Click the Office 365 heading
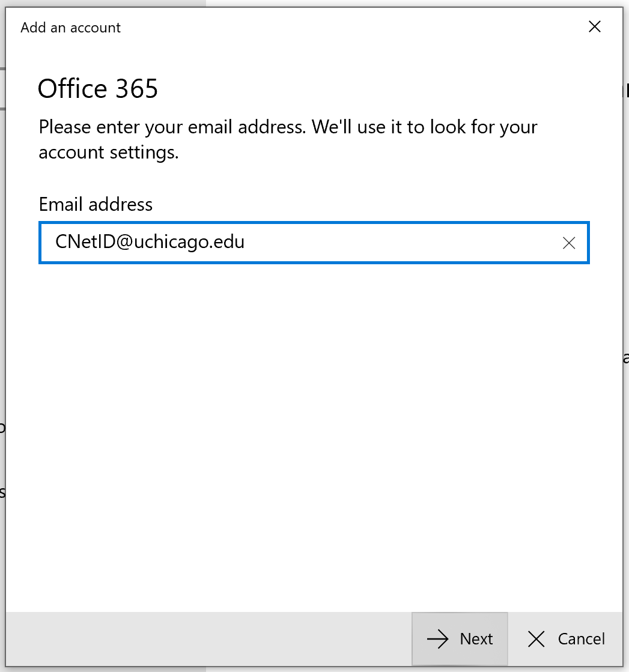 pyautogui.click(x=98, y=89)
